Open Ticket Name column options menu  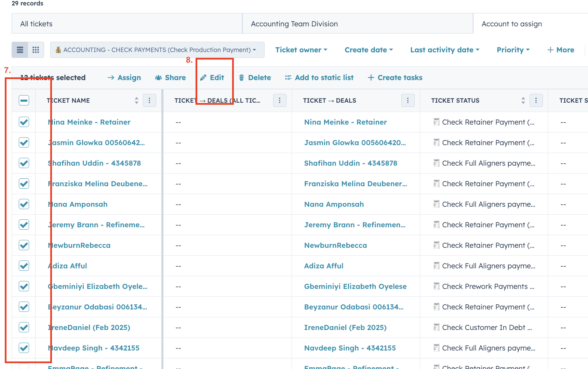pyautogui.click(x=149, y=100)
